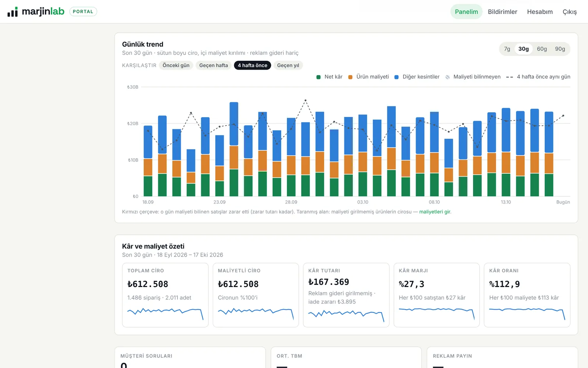Click the Kâr Oranı sparkline
The image size is (588, 368).
(527, 313)
